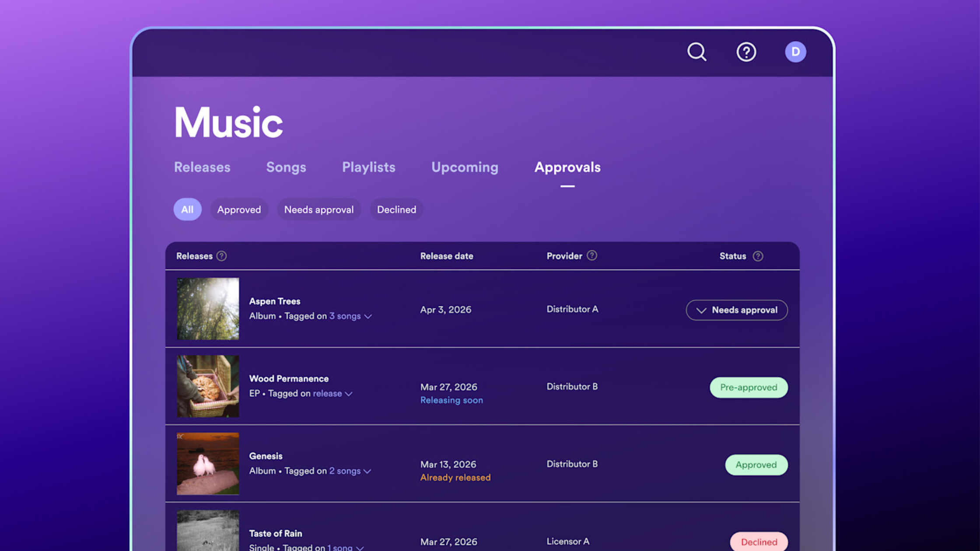980x551 pixels.
Task: Expand 2 songs for Genesis
Action: pos(350,471)
